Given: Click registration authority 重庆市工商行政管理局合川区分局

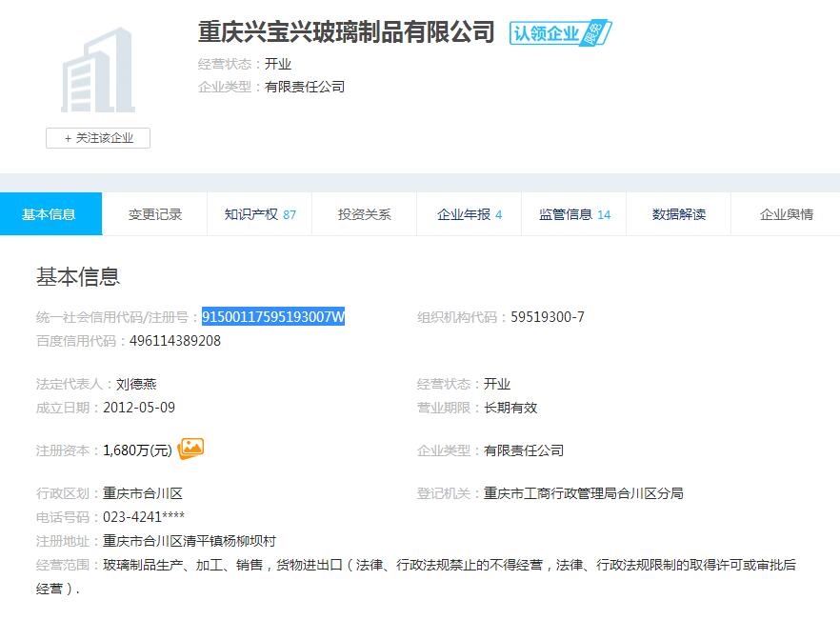Looking at the screenshot, I should 584,493.
